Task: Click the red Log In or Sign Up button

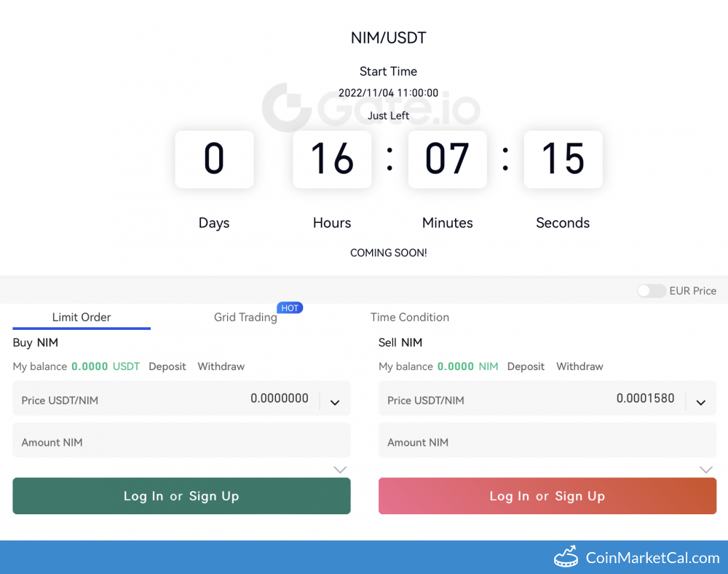Action: click(547, 496)
